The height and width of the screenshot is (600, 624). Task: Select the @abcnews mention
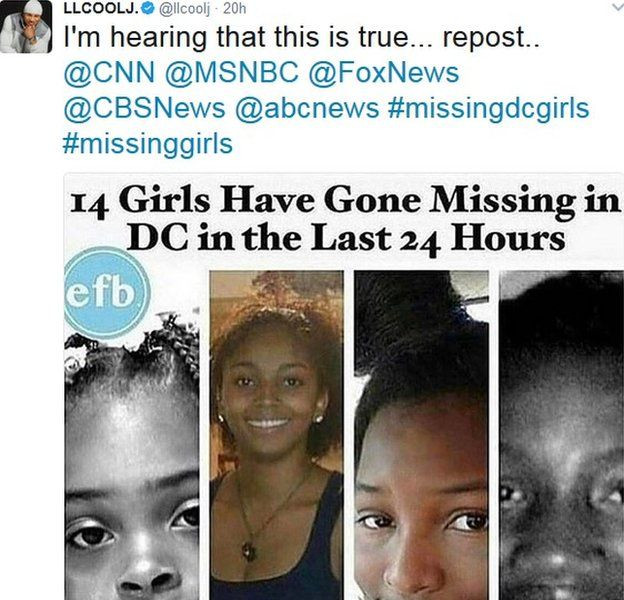click(x=307, y=109)
